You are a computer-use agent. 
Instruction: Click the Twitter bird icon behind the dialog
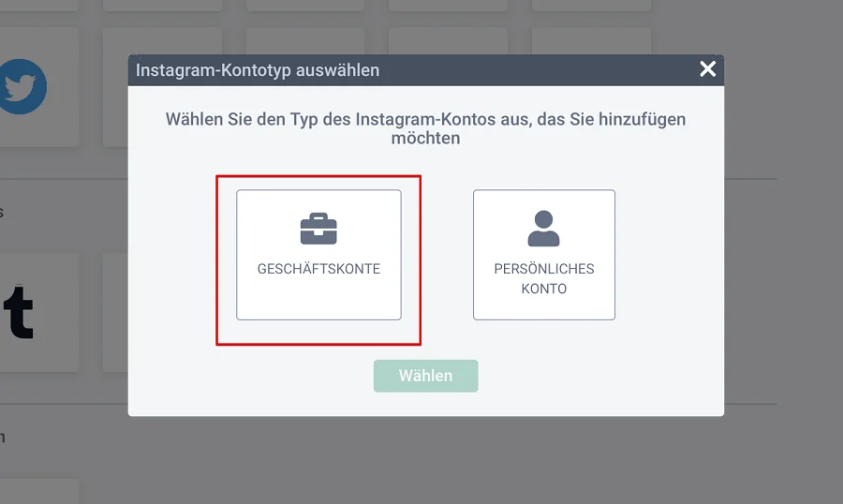(19, 87)
